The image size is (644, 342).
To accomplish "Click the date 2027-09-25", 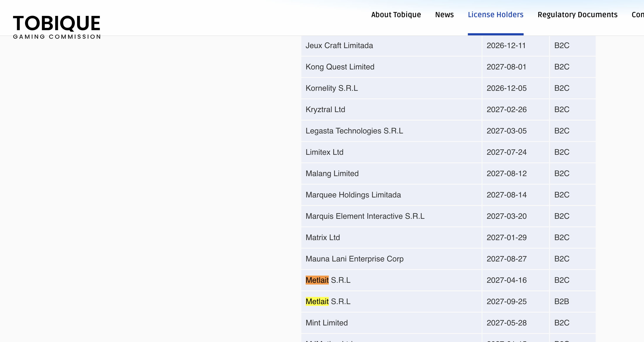I will pos(506,302).
